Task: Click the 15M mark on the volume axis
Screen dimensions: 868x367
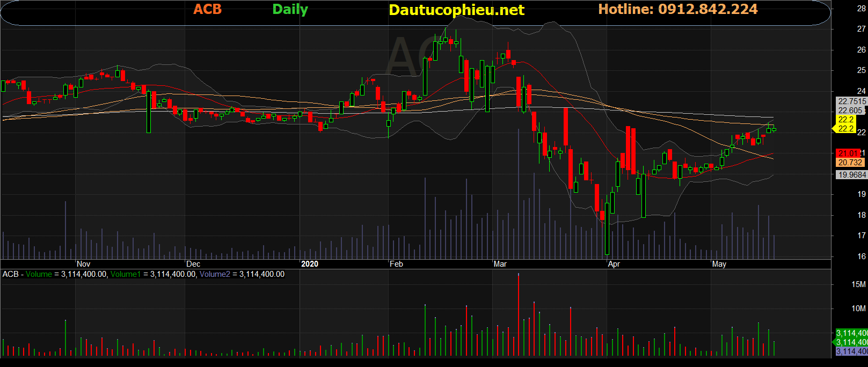Action: [x=858, y=284]
